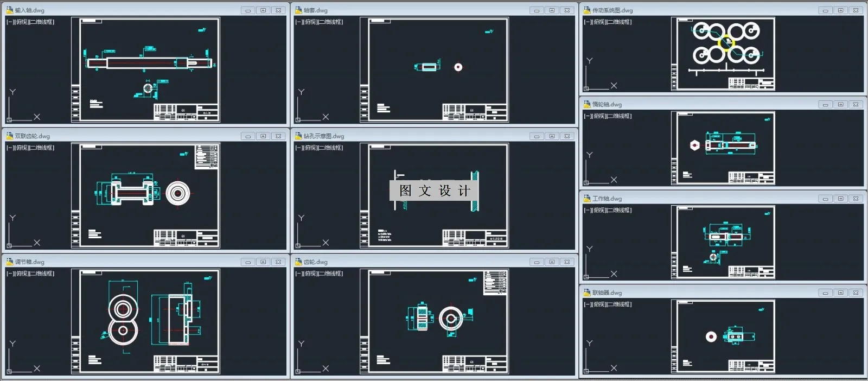The image size is (868, 381).
Task: Maximize the 双联齿轮.dwg drawing window
Action: pyautogui.click(x=263, y=136)
